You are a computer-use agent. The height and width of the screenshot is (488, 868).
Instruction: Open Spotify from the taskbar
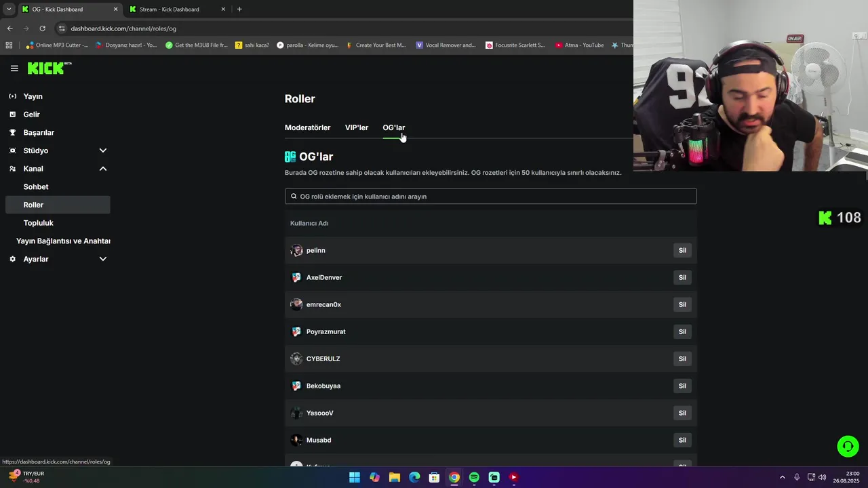tap(474, 477)
